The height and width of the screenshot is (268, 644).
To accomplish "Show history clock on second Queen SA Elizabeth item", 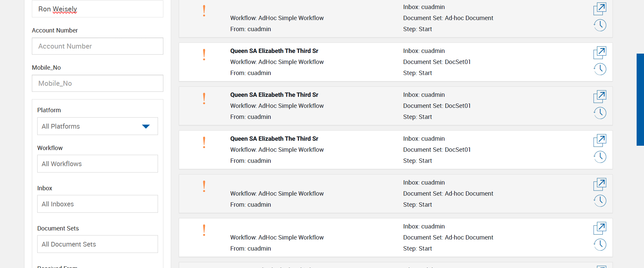I will point(600,113).
